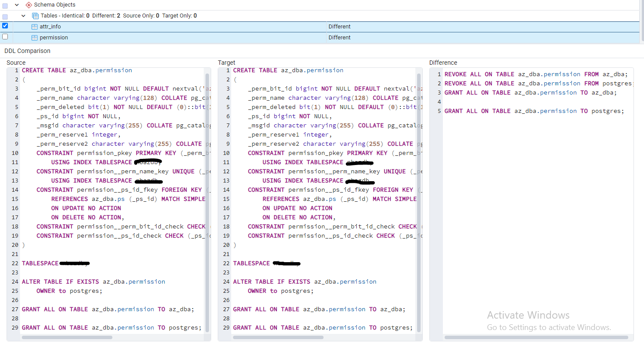Image resolution: width=644 pixels, height=344 pixels.
Task: Click the attr_info table icon
Action: pos(35,27)
